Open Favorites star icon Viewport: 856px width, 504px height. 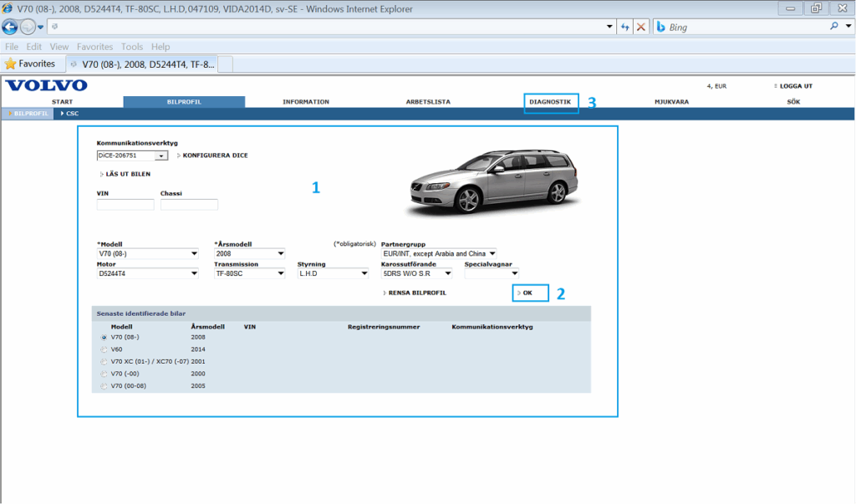point(11,64)
